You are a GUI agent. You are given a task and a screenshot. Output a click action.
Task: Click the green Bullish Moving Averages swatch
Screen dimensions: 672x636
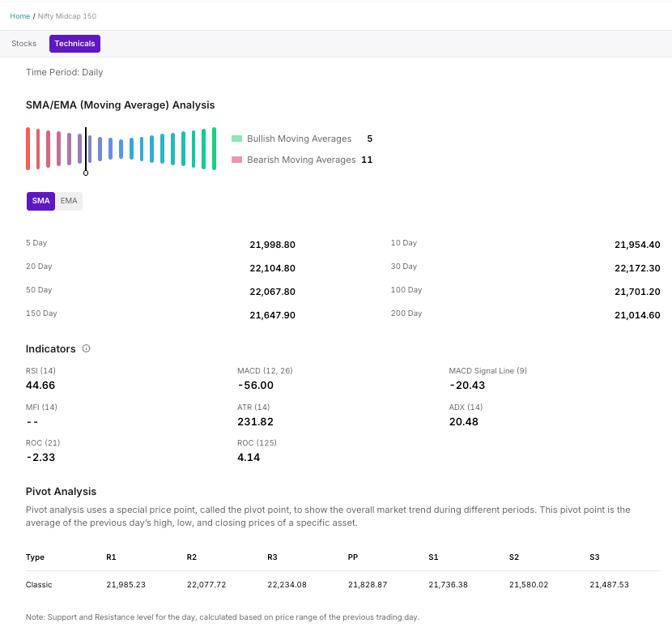click(x=236, y=139)
